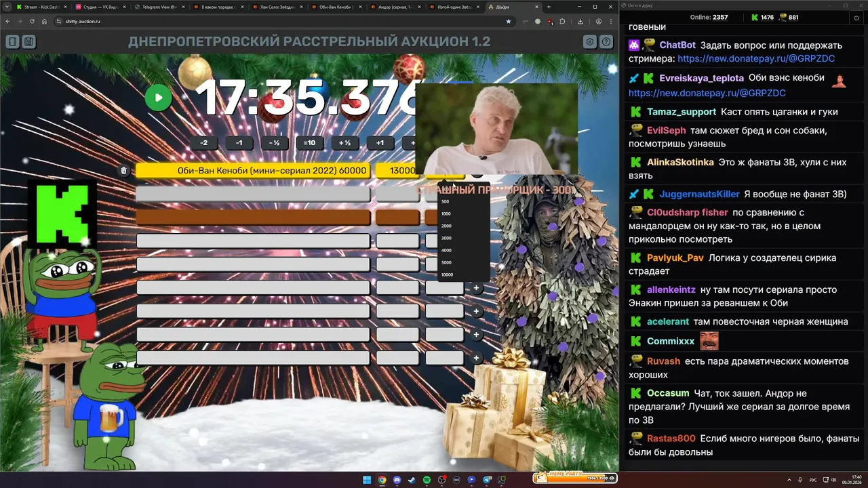Bookmark the page with the star icon
This screenshot has width=868, height=488.
pyautogui.click(x=509, y=21)
